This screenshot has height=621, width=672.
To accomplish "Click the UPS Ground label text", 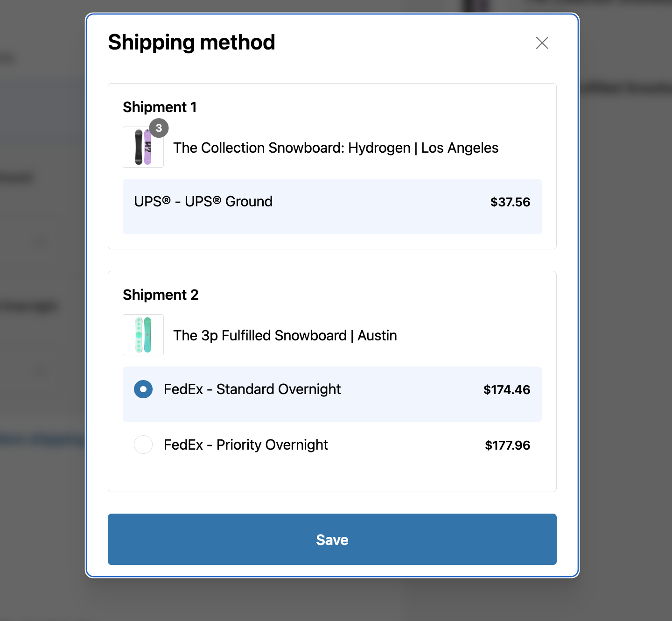I will tap(203, 202).
